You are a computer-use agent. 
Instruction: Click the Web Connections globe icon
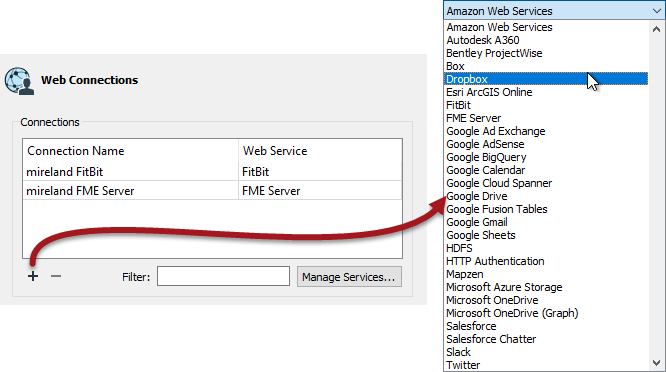pyautogui.click(x=19, y=81)
